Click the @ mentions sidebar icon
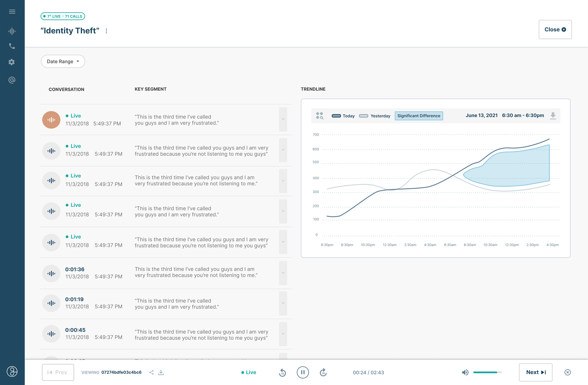Screen dimensions: 588x385 coord(12,80)
